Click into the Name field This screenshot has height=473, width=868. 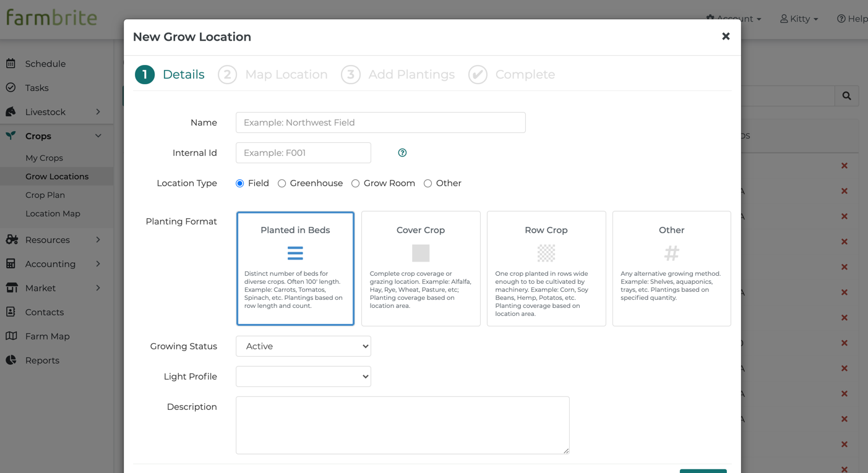[x=380, y=122]
